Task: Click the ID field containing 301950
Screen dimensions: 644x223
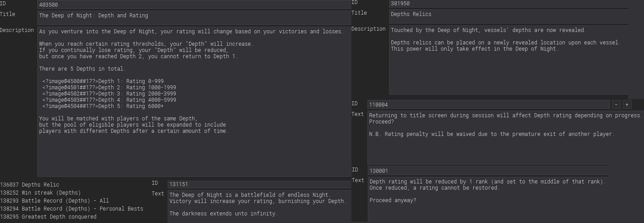Action: pos(508,4)
